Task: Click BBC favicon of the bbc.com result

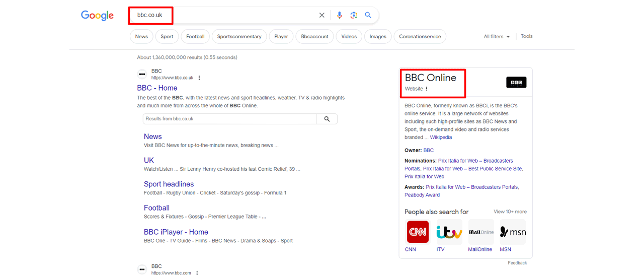Action: (x=142, y=269)
